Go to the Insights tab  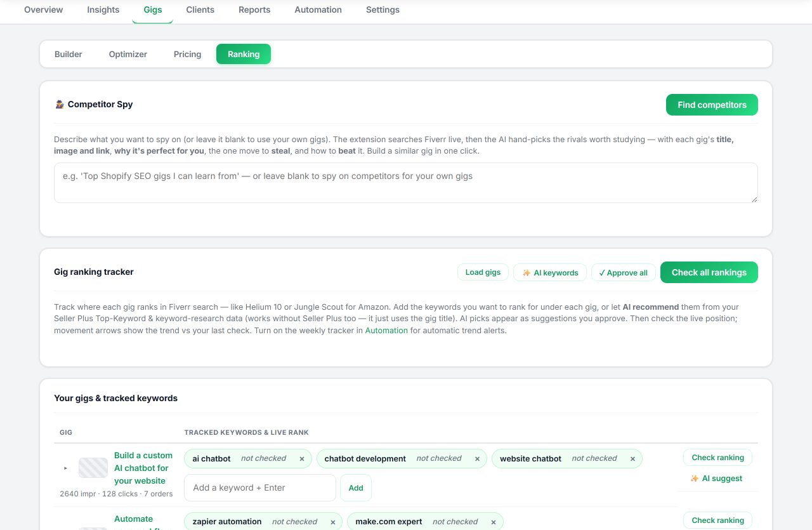click(103, 10)
